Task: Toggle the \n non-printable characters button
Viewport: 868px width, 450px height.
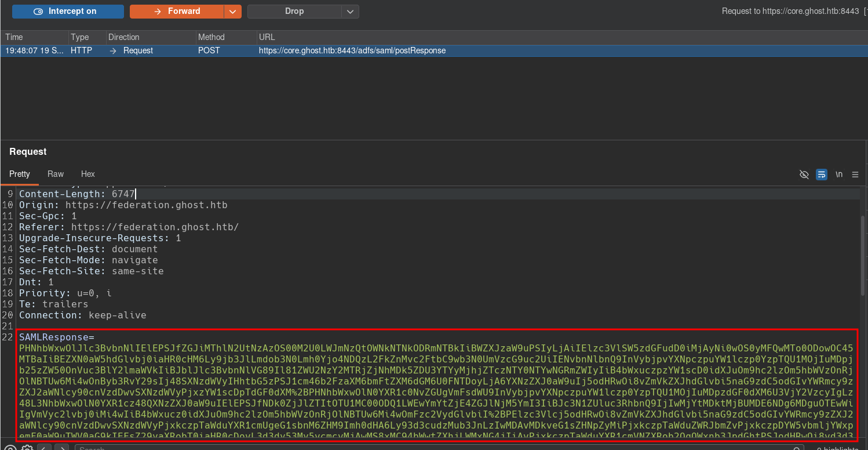Action: pyautogui.click(x=838, y=175)
